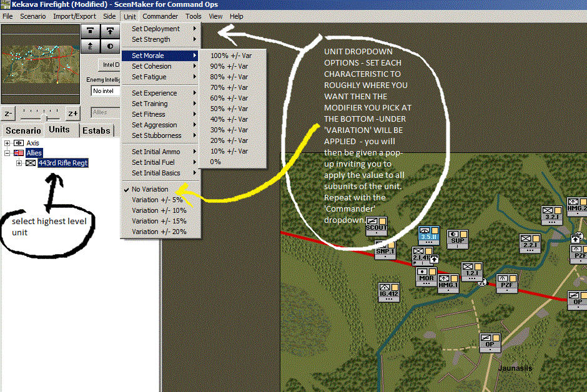Pick 100% +/- Var morale
The width and height of the screenshot is (587, 392).
(231, 56)
